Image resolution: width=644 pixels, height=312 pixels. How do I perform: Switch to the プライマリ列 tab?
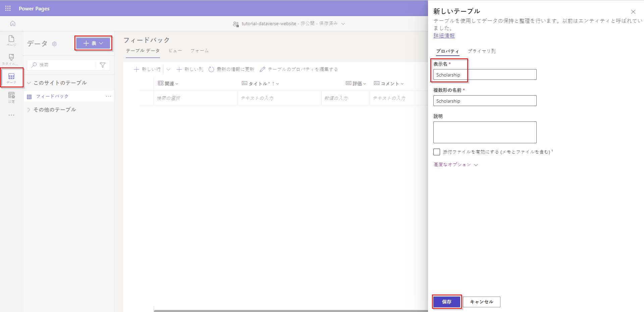482,51
